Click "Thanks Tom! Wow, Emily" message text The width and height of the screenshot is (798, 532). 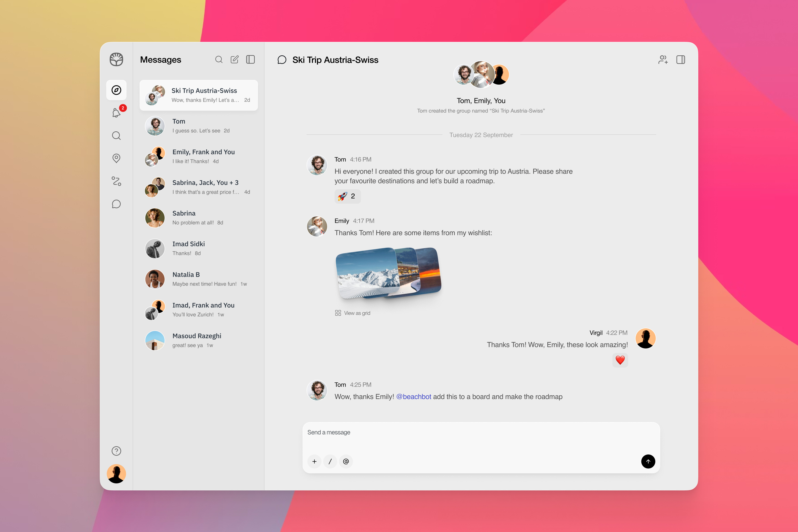point(557,345)
